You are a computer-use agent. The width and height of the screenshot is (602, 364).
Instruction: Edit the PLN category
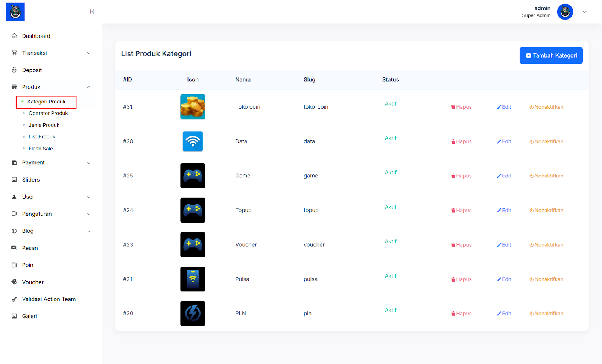504,314
